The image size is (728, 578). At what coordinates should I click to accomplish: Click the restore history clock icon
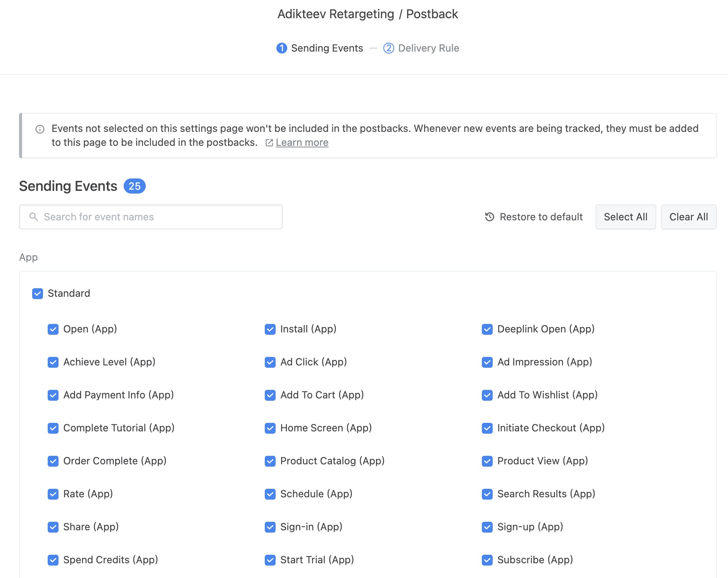point(490,217)
